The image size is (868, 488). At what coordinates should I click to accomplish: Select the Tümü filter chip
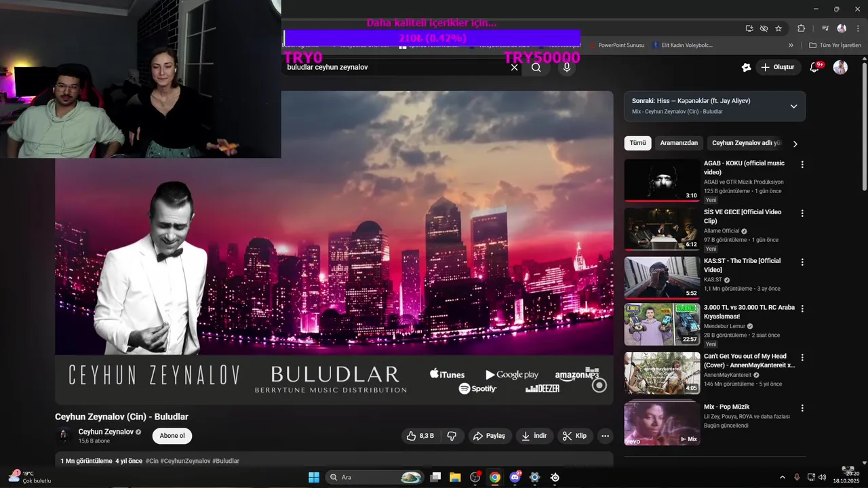pyautogui.click(x=637, y=143)
